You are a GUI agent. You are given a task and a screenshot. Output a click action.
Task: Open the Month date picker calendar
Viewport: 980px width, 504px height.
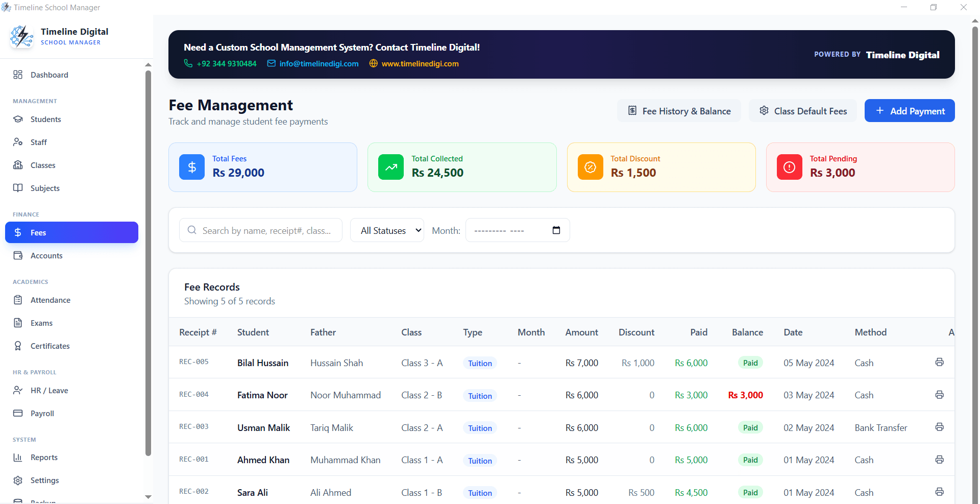point(556,230)
